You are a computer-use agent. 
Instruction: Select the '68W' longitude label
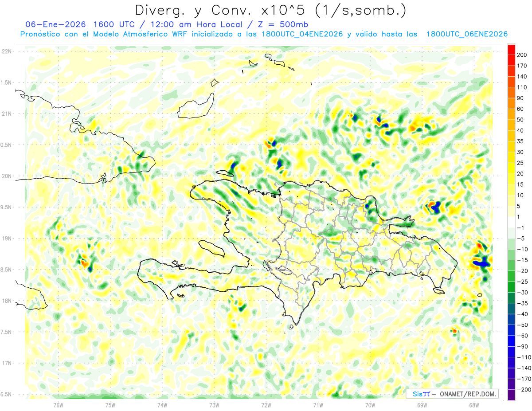pyautogui.click(x=474, y=405)
